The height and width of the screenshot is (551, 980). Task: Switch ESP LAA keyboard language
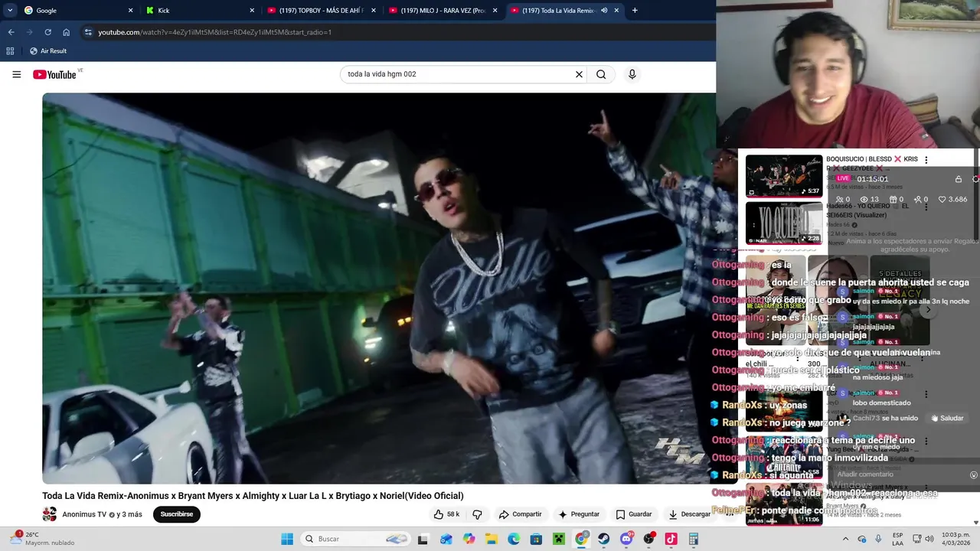(x=898, y=539)
